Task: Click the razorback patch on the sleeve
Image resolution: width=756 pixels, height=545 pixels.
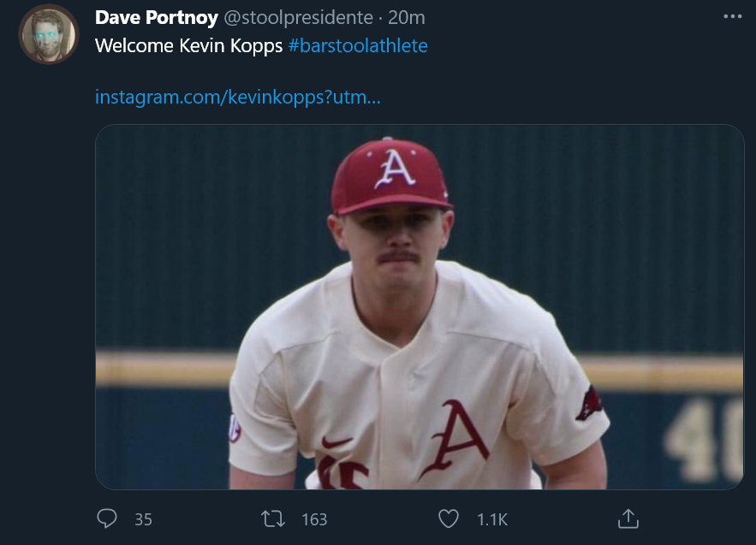Action: pyautogui.click(x=589, y=404)
